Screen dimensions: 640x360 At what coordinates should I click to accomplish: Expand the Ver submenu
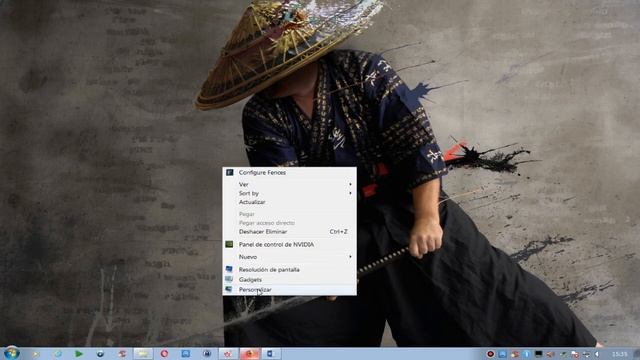click(x=289, y=184)
